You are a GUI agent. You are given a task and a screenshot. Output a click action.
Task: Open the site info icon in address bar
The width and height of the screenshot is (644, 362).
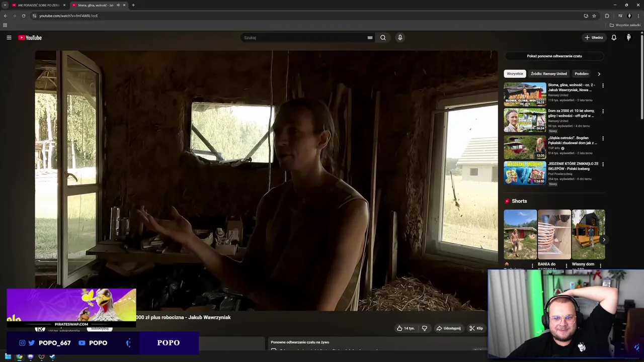tap(34, 16)
